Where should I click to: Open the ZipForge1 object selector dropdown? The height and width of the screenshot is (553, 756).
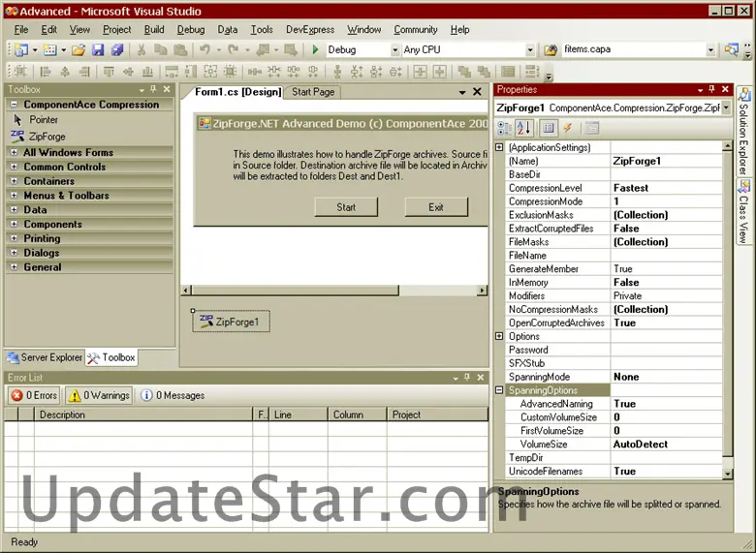(x=726, y=108)
